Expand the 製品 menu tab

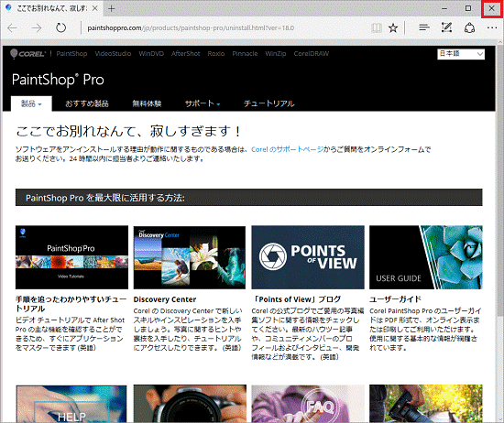31,103
